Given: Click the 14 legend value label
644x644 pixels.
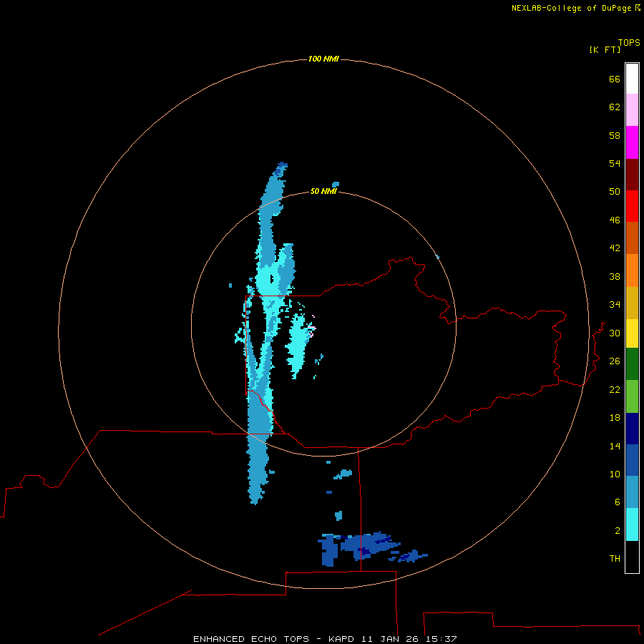Looking at the screenshot, I should pyautogui.click(x=615, y=446).
